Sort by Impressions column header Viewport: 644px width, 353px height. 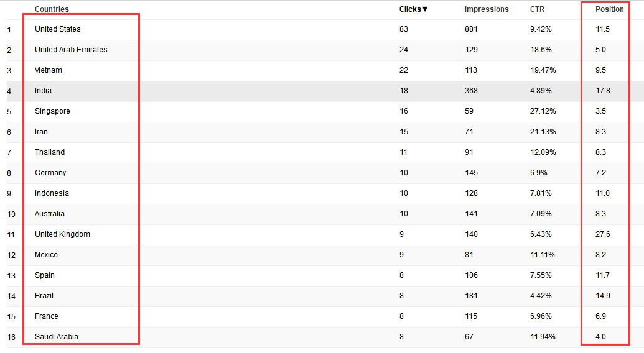(486, 9)
